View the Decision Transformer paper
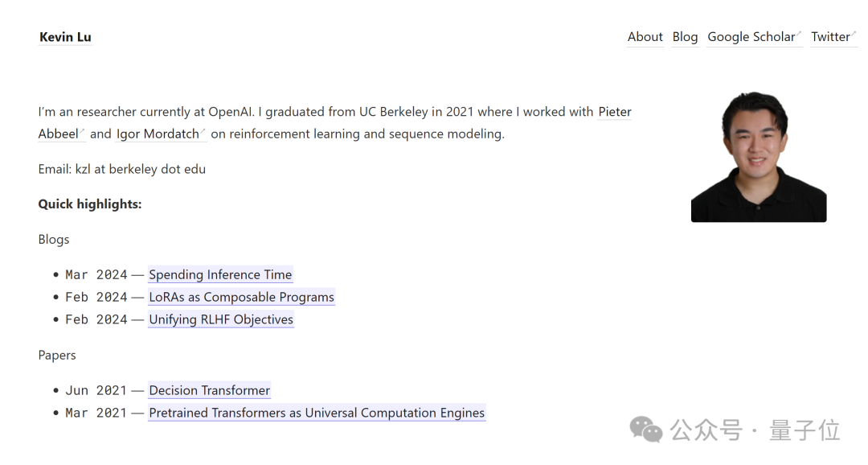This screenshot has height=465, width=868. (209, 391)
